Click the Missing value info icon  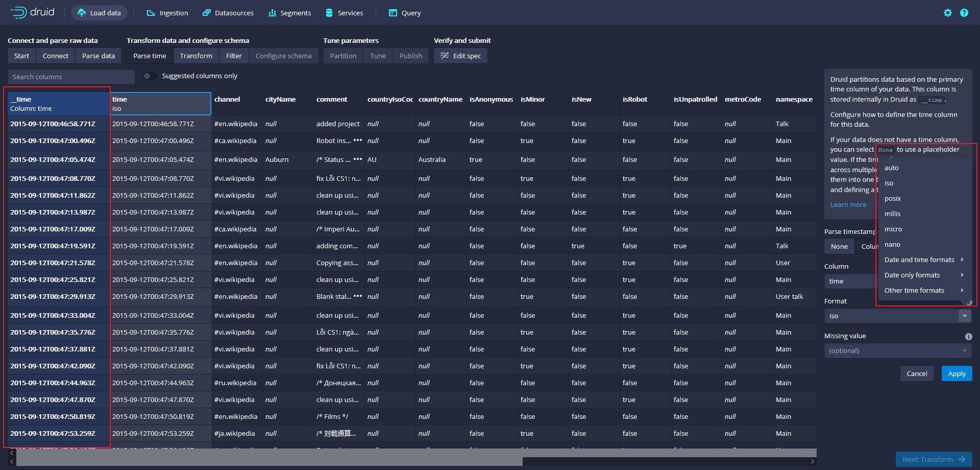968,337
